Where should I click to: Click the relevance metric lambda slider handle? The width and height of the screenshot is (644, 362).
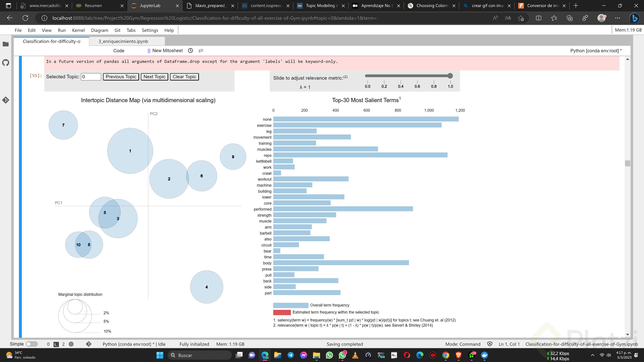click(450, 76)
